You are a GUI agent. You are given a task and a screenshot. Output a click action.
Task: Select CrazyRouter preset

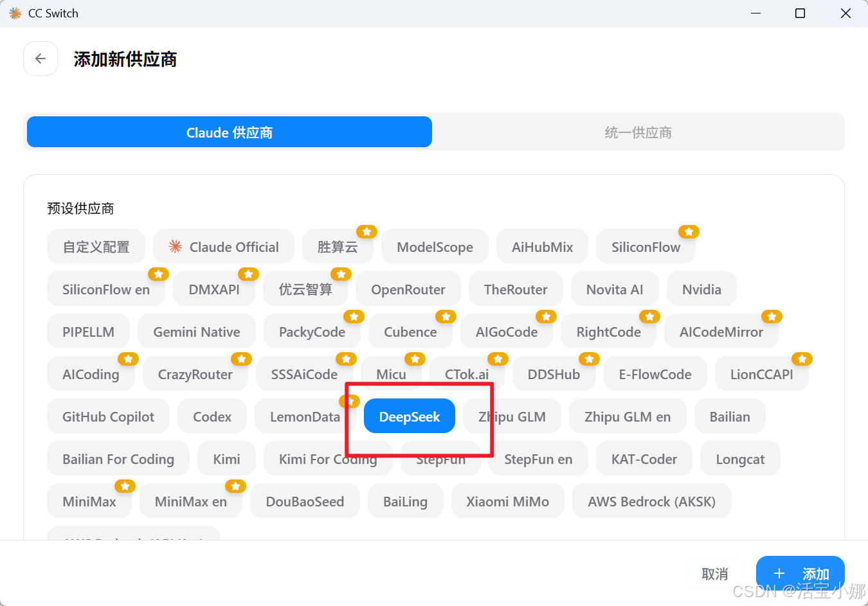(x=195, y=374)
